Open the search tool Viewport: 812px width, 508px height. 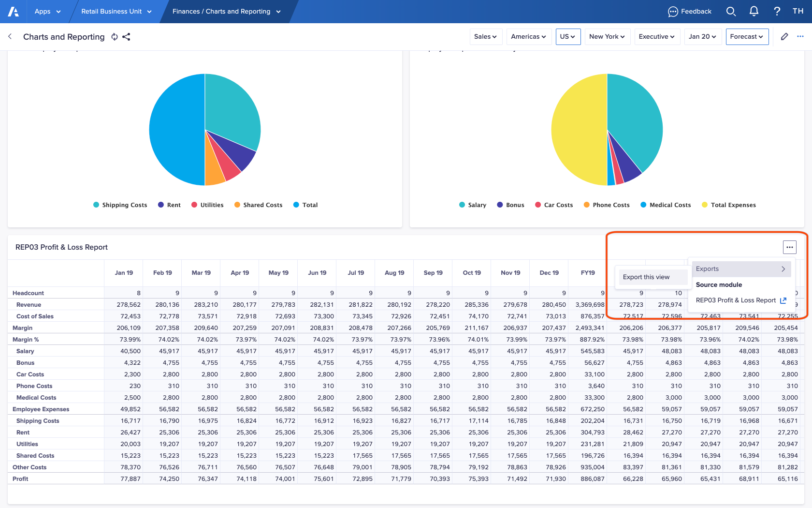(x=731, y=11)
